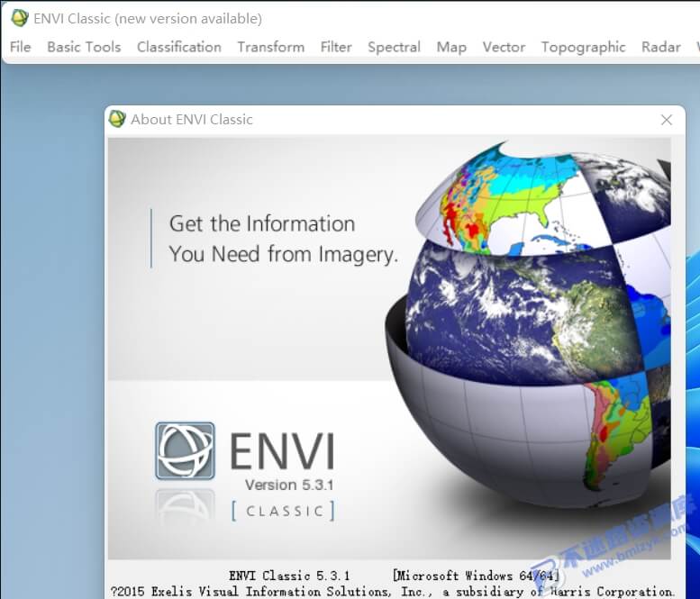Click the globe splash image

(530, 326)
